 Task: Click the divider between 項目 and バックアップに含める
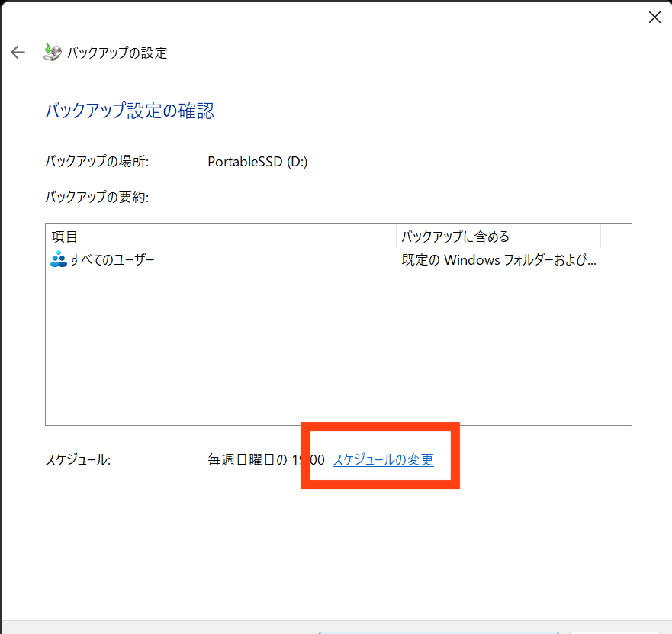(396, 237)
